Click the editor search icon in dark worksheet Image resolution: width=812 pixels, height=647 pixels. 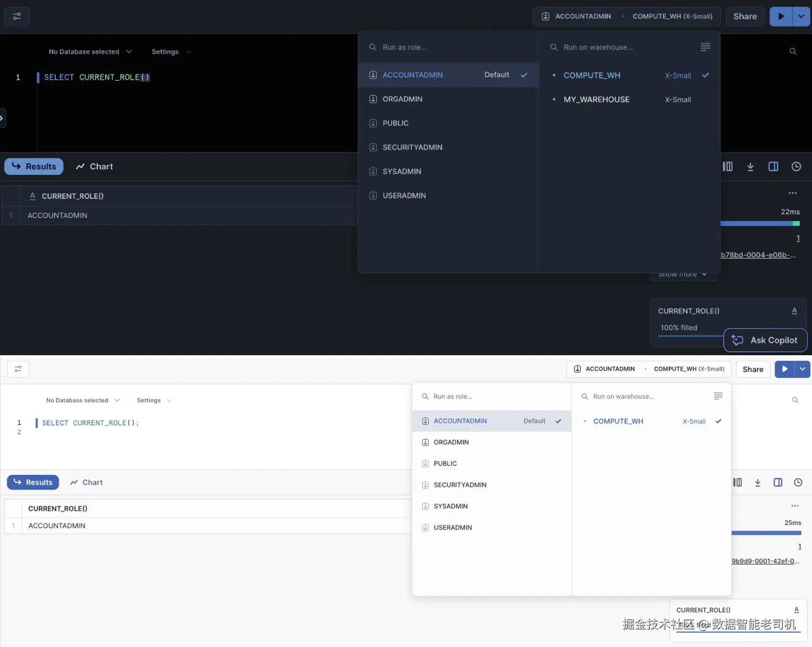pyautogui.click(x=793, y=51)
